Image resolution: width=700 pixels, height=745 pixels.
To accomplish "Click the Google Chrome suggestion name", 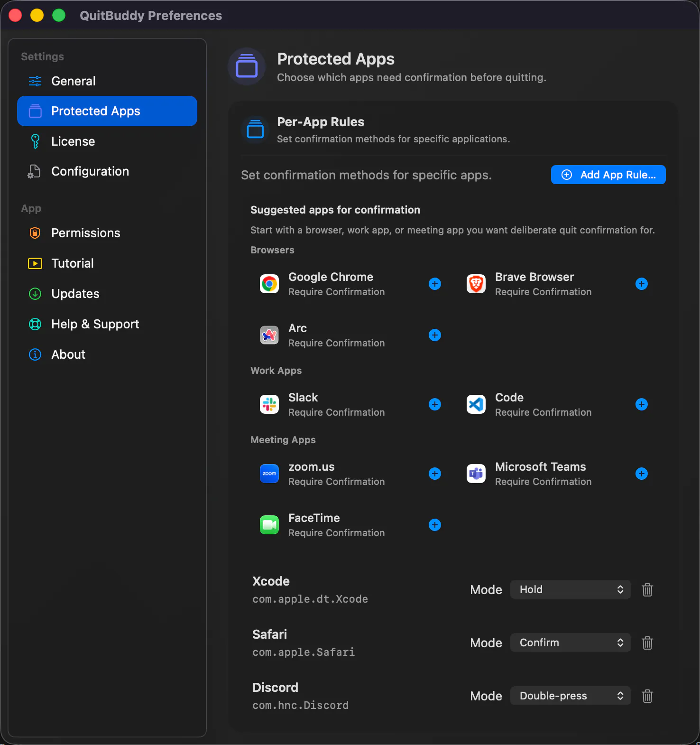I will tap(331, 277).
